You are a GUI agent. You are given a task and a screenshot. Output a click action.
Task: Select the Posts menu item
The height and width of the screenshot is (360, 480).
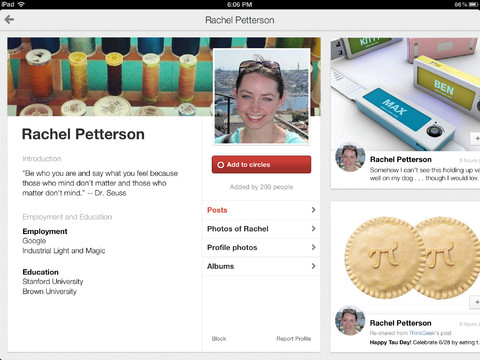click(x=261, y=210)
